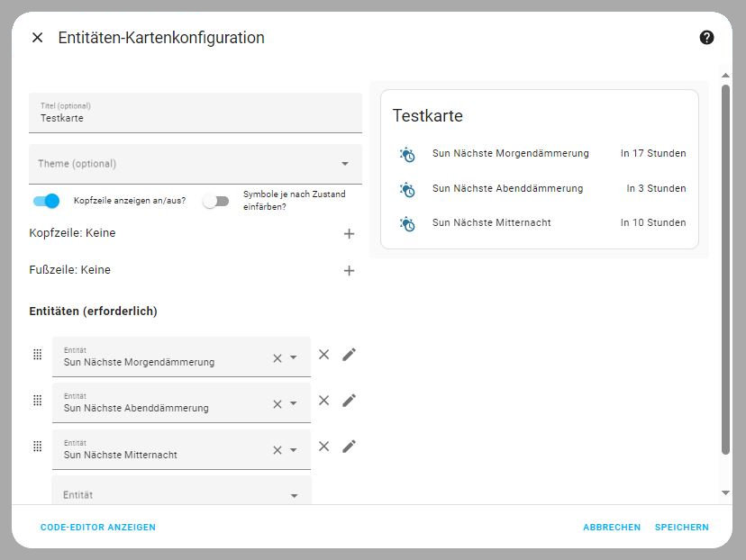This screenshot has height=560, width=746.
Task: Open the empty Entität dropdown
Action: click(x=294, y=495)
